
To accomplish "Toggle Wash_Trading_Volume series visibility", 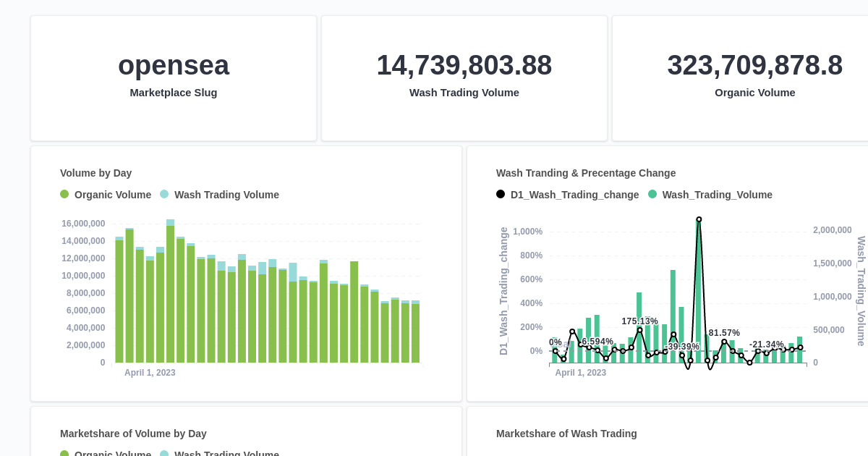I will (717, 195).
